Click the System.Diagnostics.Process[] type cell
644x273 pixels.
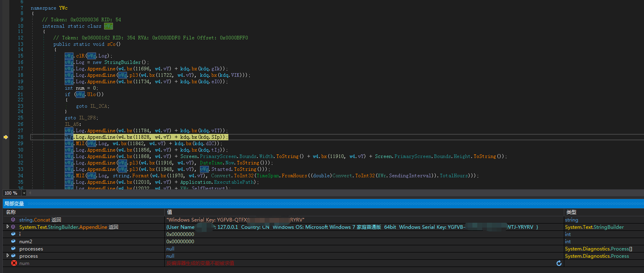tap(598, 249)
